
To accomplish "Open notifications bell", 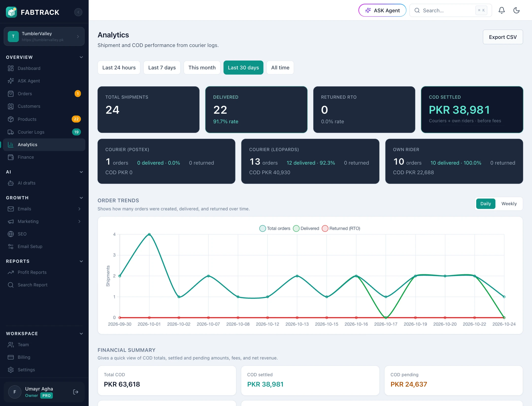I will pos(501,10).
